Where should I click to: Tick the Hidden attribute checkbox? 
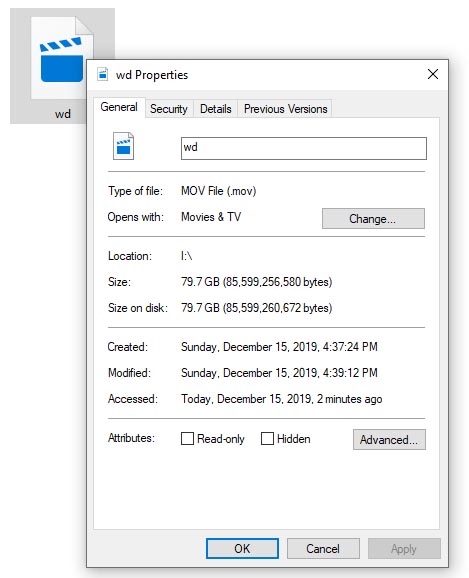(267, 439)
